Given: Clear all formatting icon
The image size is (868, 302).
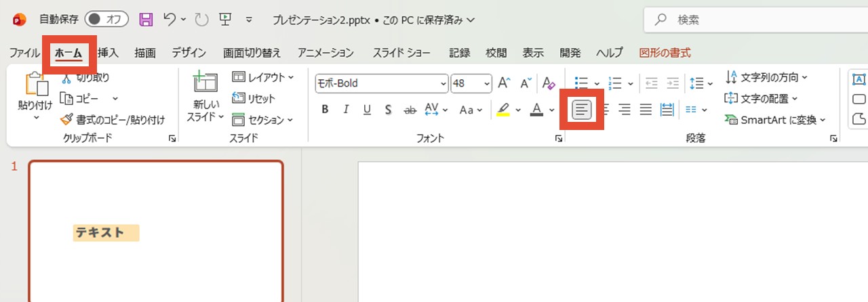Looking at the screenshot, I should click(549, 83).
